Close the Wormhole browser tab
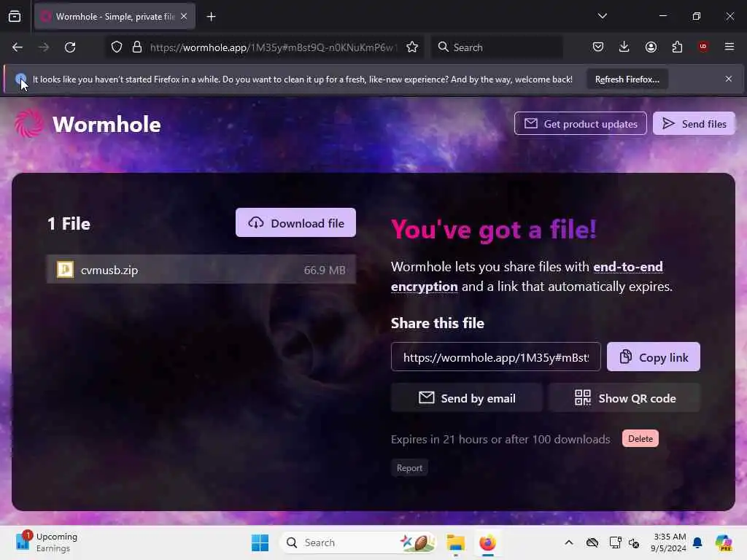 184,16
